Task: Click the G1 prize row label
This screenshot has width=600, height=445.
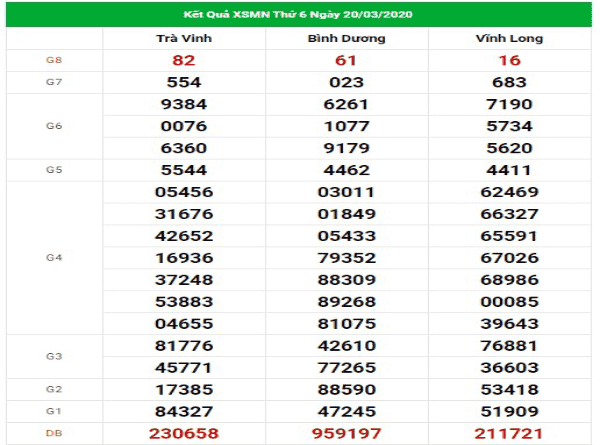Action: (54, 410)
